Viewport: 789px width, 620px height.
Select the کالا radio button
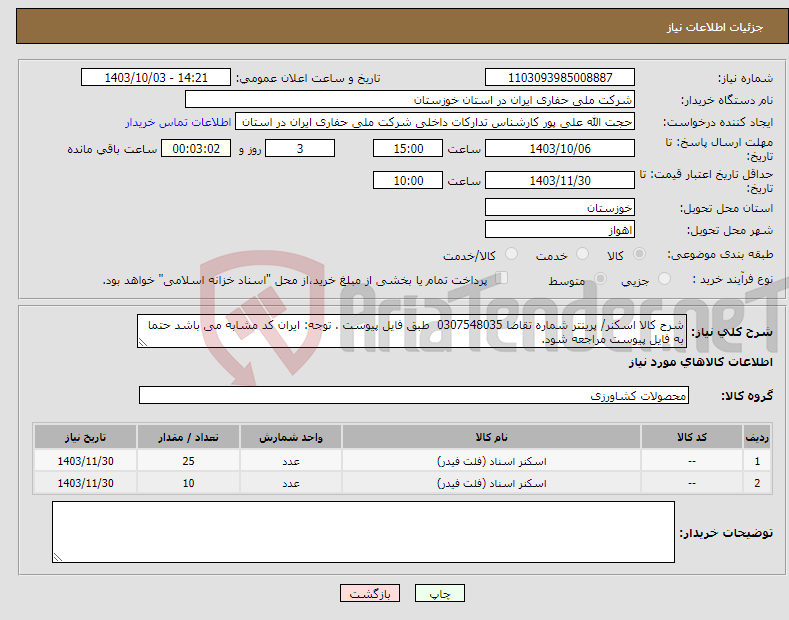(x=640, y=254)
